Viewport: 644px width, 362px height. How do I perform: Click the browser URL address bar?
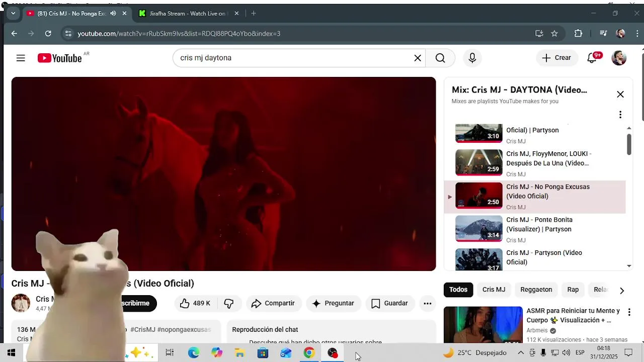pos(302,34)
